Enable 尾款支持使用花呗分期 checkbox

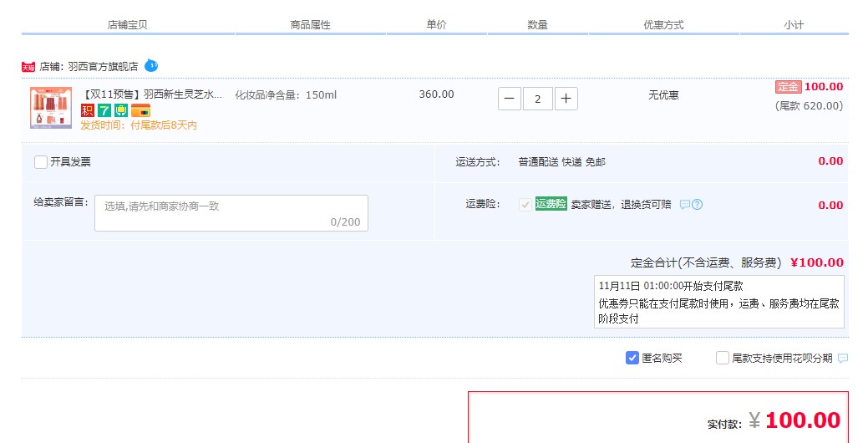723,358
